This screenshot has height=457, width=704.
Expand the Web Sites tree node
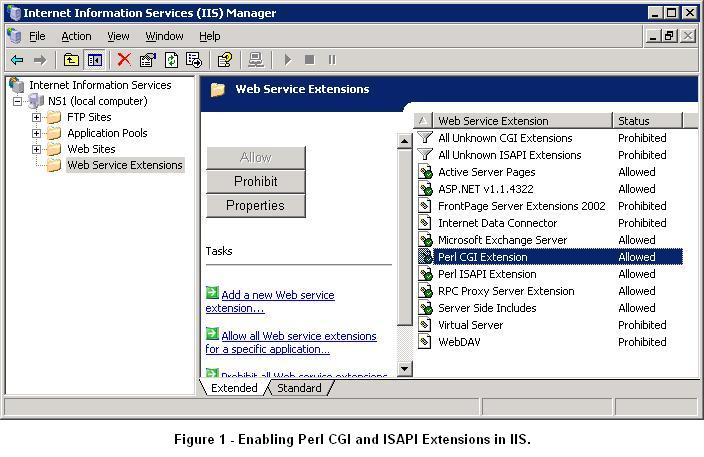(x=36, y=149)
